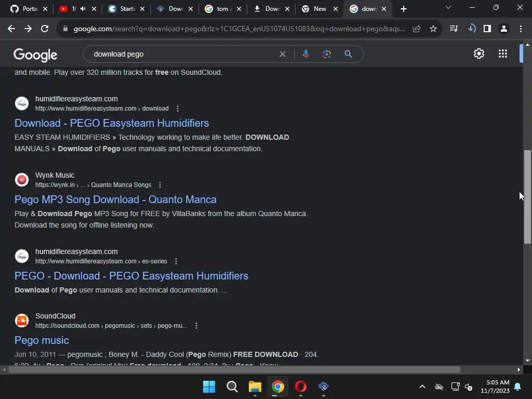Bookmark this page with star icon
532x399 pixels.
coord(433,29)
